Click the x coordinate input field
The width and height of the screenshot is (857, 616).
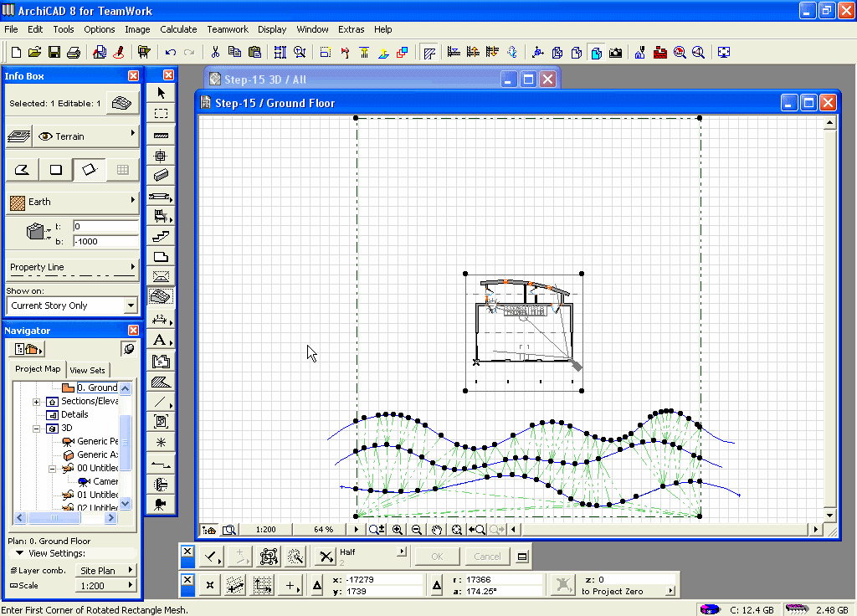point(377,579)
